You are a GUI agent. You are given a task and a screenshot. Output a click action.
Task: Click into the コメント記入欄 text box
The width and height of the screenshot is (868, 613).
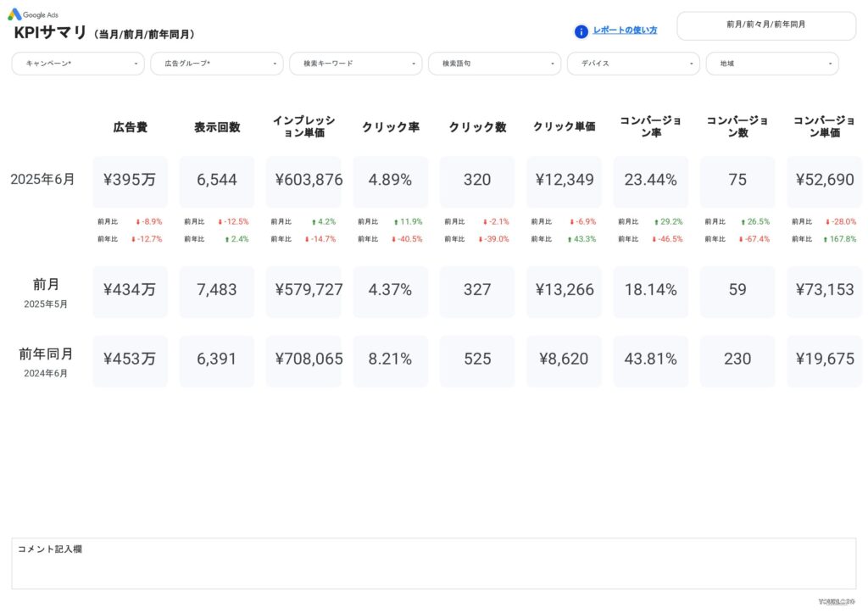tap(433, 570)
